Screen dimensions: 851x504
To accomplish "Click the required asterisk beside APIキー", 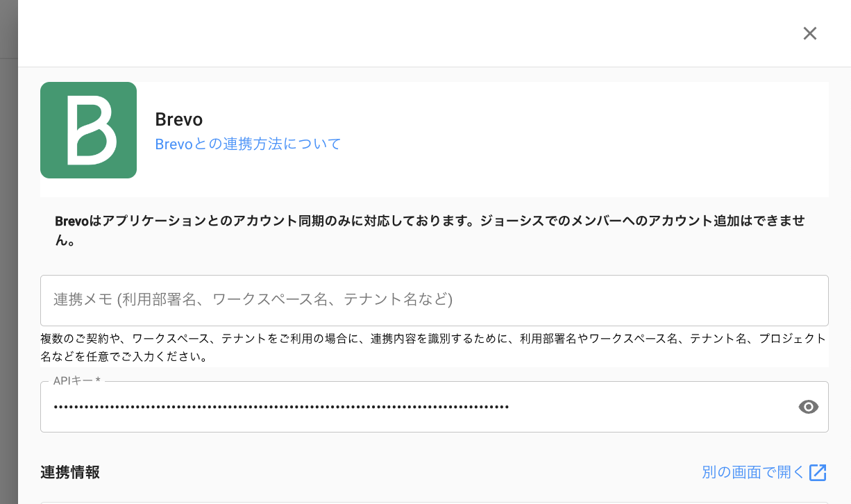I will (99, 381).
